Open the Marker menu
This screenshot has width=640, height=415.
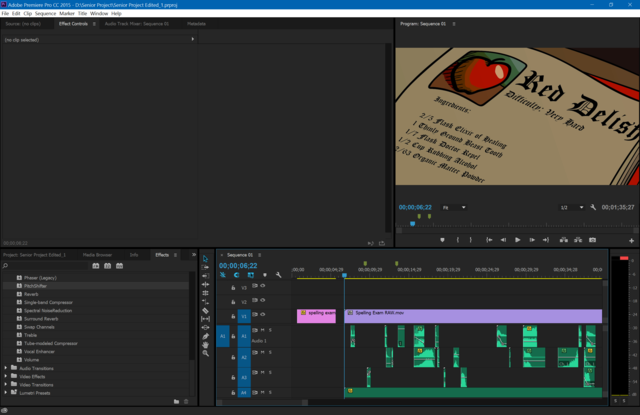coord(67,13)
